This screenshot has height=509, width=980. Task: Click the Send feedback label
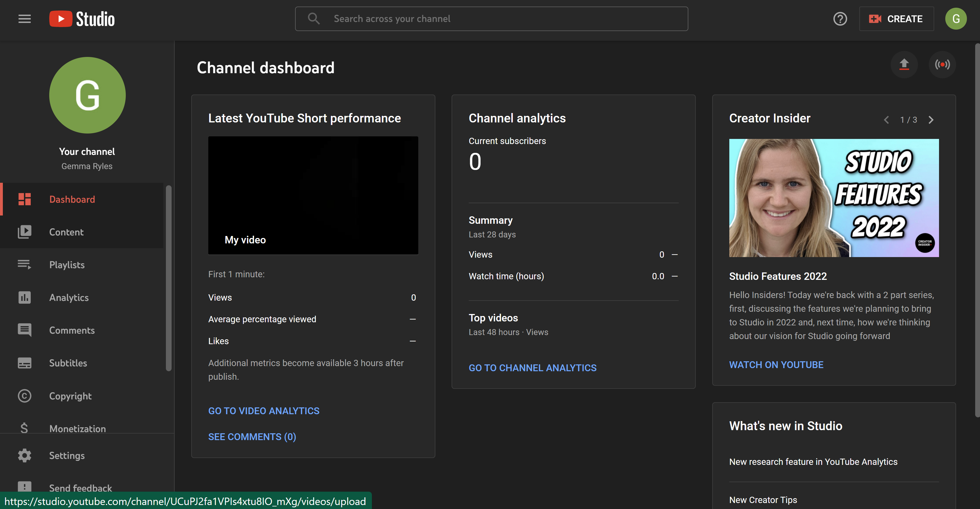[80, 487]
